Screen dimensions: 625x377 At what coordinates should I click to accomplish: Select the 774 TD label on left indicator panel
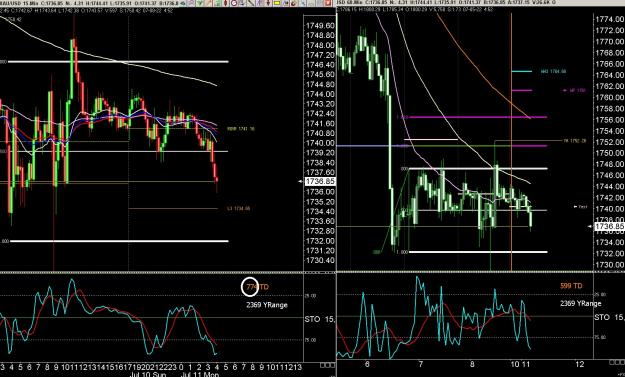pyautogui.click(x=257, y=287)
